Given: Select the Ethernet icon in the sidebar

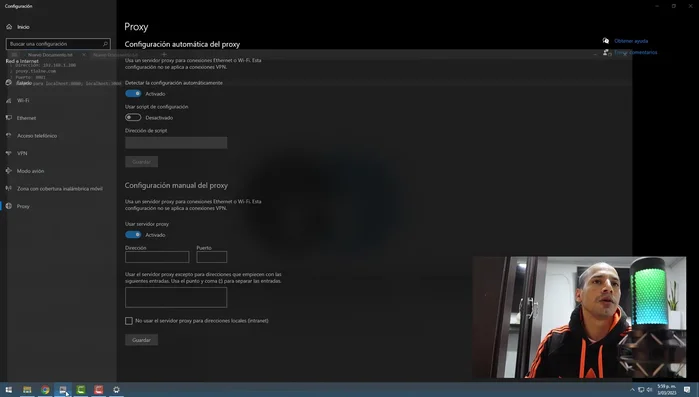Looking at the screenshot, I should click(x=8, y=118).
